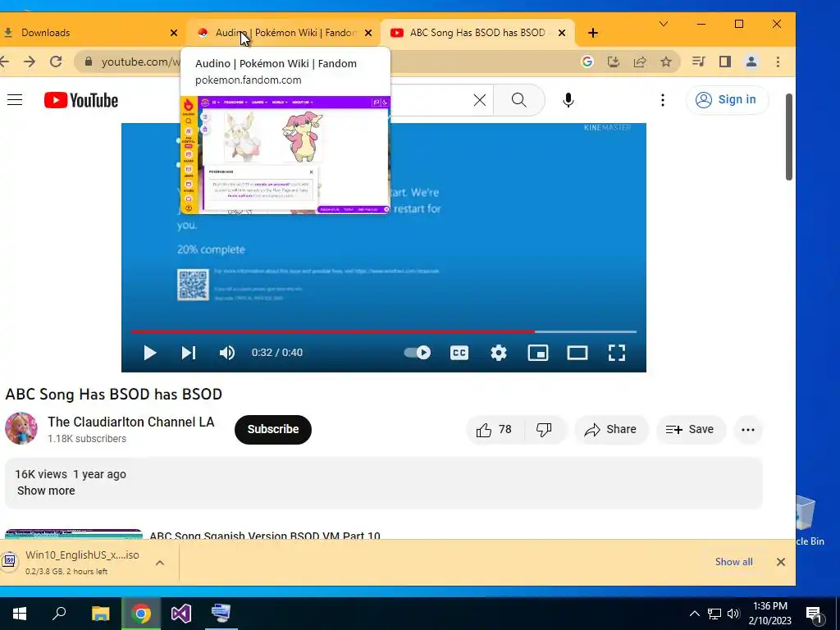Open taskbar search magnifier
The height and width of the screenshot is (630, 840).
[59, 614]
